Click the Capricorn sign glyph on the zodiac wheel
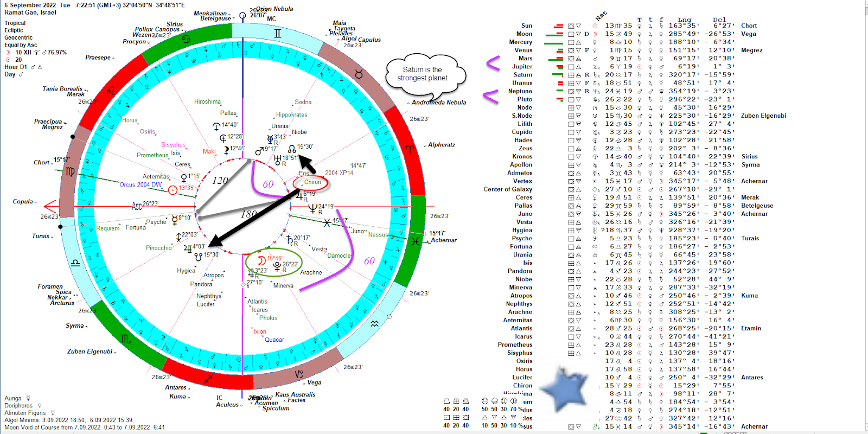The image size is (868, 434). point(299,374)
